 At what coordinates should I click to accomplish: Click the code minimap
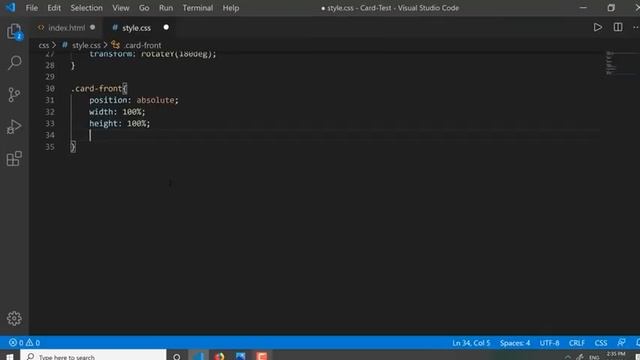point(611,63)
